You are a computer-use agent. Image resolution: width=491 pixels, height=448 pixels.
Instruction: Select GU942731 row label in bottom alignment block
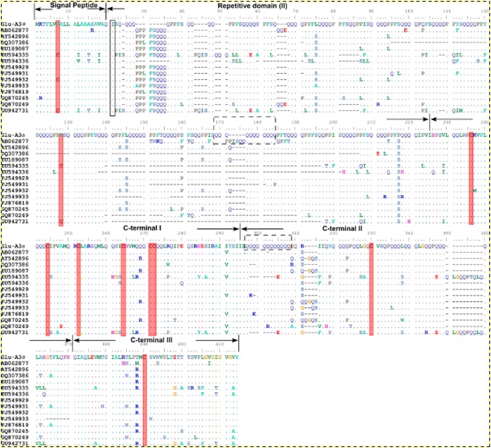[14, 444]
